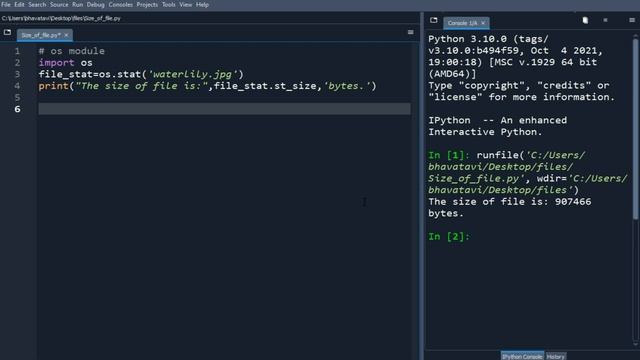The image size is (640, 360).
Task: Click 'Python 3.10.0' in console banner
Action: click(467, 39)
